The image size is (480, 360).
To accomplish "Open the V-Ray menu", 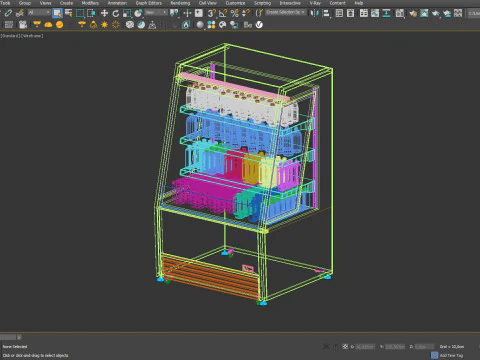I will pos(315,3).
